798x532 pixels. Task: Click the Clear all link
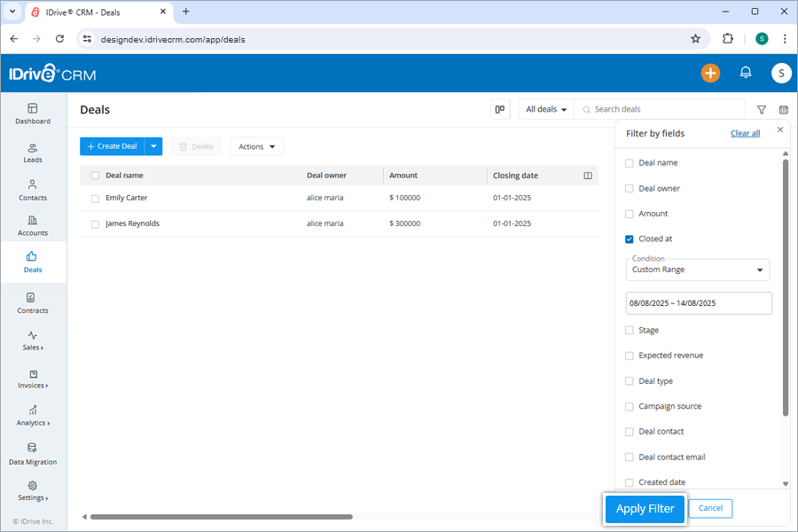745,133
